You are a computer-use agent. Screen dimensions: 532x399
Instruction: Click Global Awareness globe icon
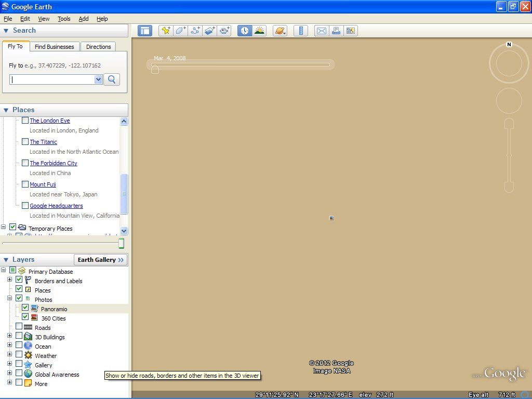click(x=28, y=374)
